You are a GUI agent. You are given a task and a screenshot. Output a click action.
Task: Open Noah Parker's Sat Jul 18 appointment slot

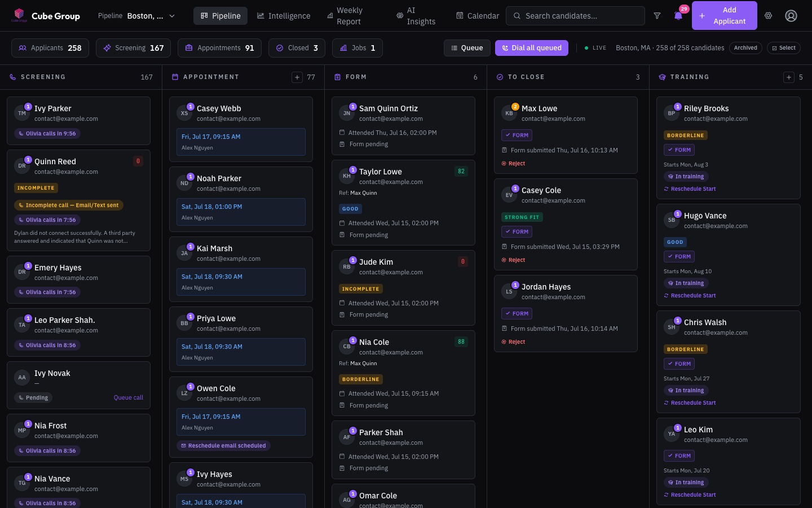(x=241, y=212)
